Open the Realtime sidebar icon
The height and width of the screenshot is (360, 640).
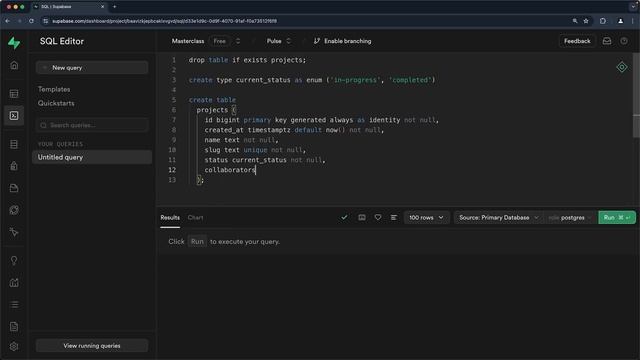tap(14, 232)
